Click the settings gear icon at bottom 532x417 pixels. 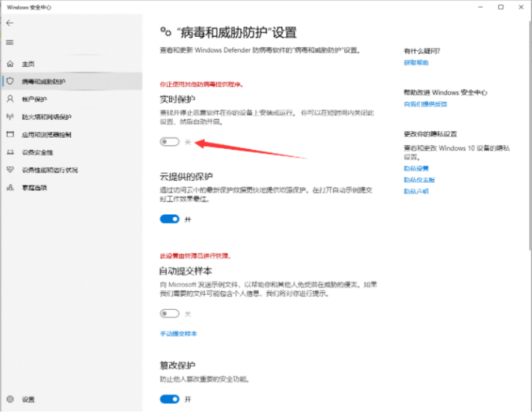click(x=10, y=399)
